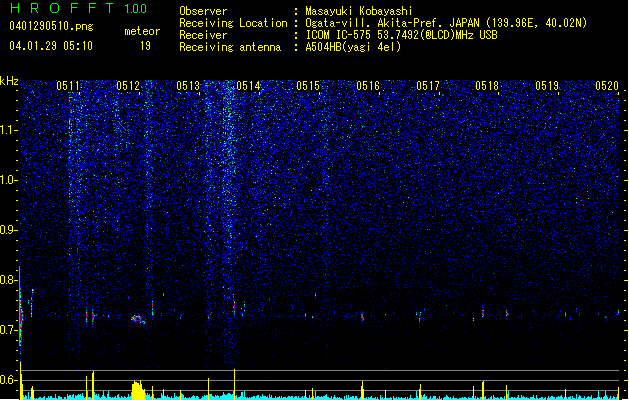This screenshot has height=400, width=629.
Task: Click the 0514 time marker
Action: 248,86
